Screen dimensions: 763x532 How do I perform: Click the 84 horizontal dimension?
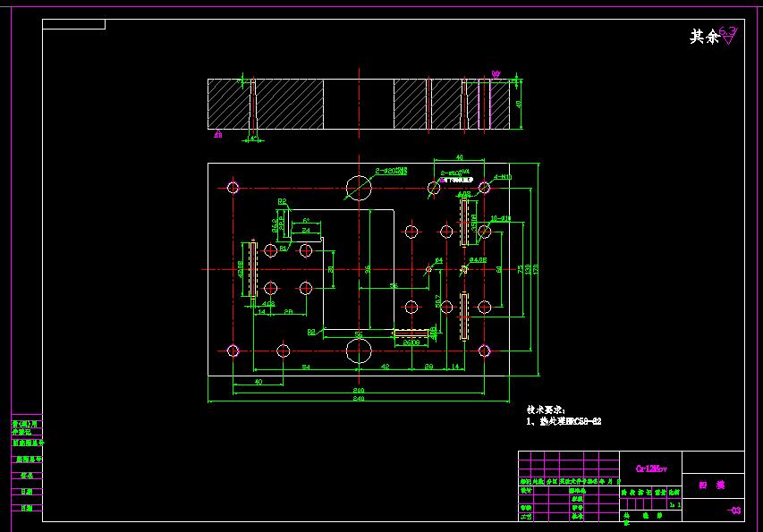click(x=306, y=367)
